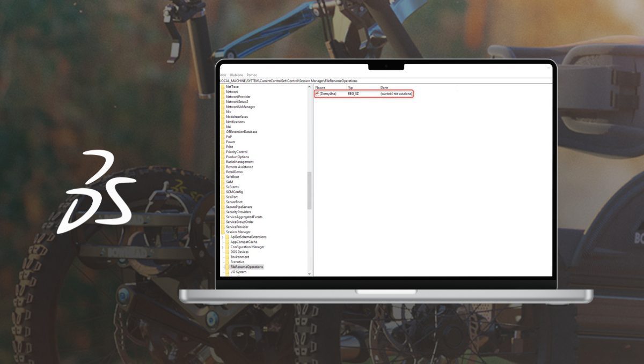Image resolution: width=644 pixels, height=364 pixels.
Task: Select the FileRenameOperations subkey label
Action: [247, 267]
